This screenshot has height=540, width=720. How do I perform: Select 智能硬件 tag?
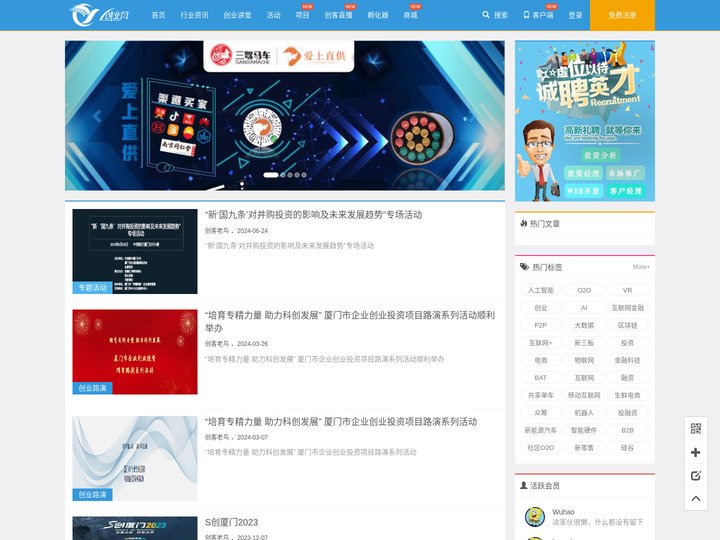tap(584, 430)
